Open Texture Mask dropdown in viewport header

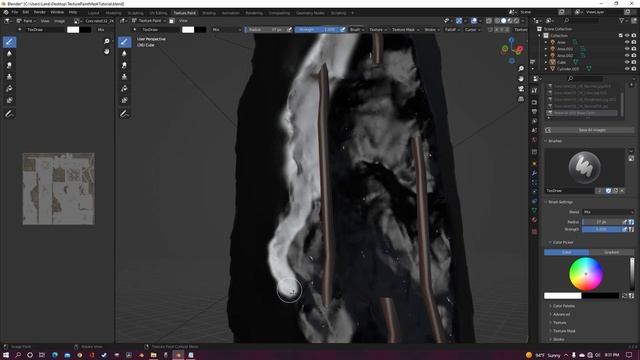pos(405,29)
